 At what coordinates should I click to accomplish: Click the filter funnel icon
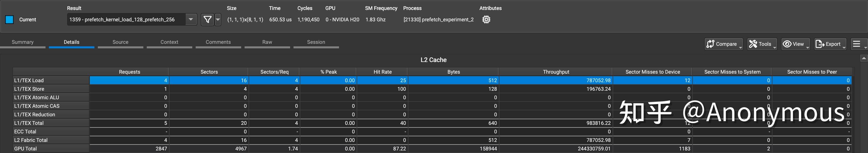[x=208, y=20]
